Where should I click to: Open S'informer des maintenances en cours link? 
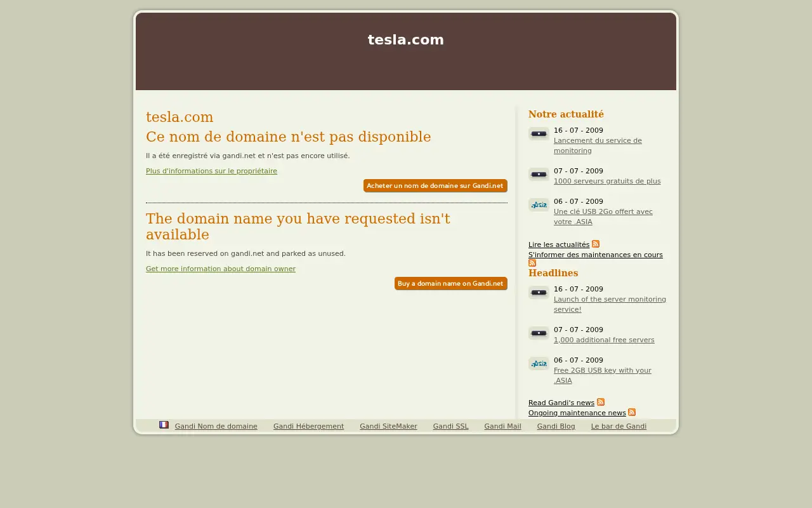[x=596, y=255]
